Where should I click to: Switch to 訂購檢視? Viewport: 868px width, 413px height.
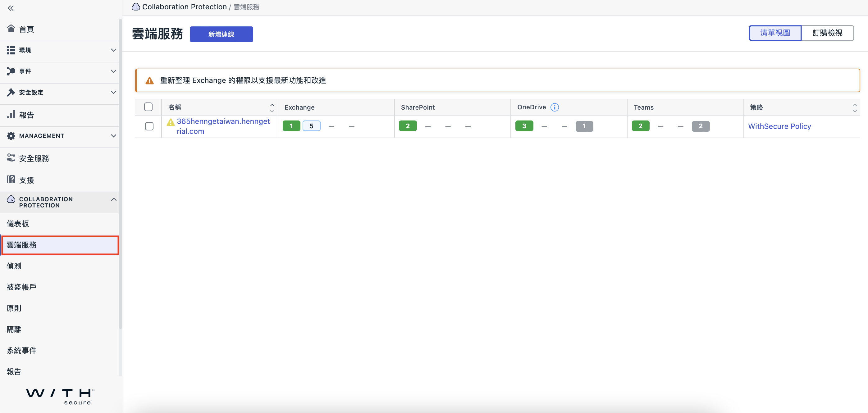[x=828, y=33]
